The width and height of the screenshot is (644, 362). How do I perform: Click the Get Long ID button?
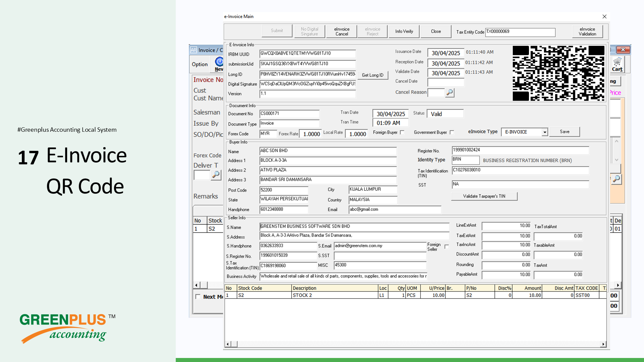372,75
